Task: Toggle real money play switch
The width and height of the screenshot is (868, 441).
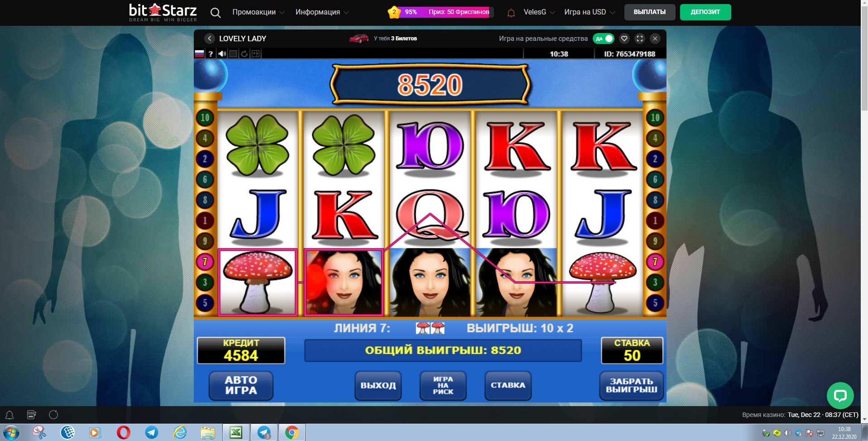Action: (x=603, y=39)
